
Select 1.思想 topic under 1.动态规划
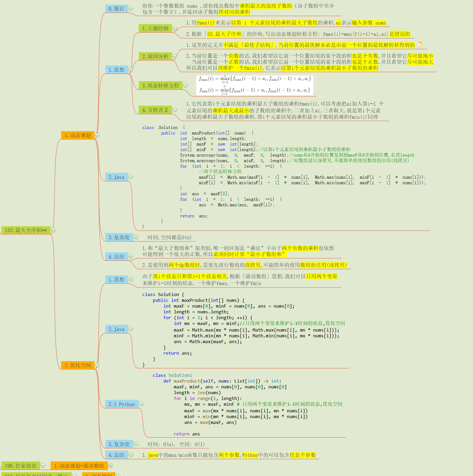[x=116, y=70]
